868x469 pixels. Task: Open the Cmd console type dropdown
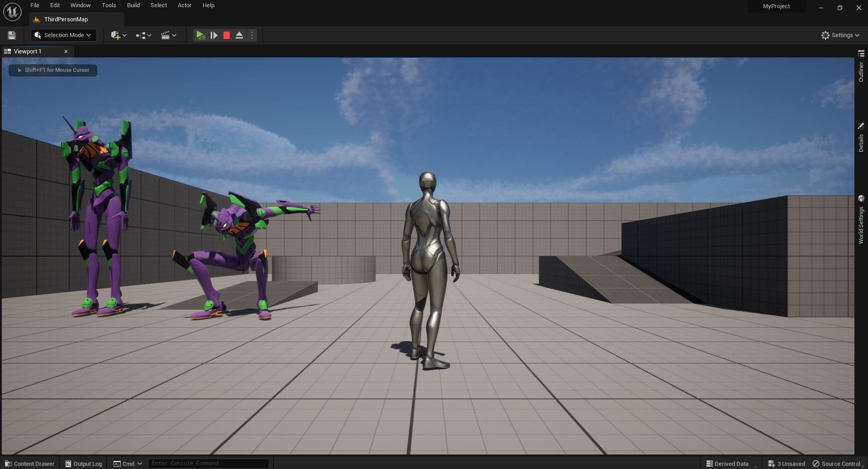pos(128,464)
